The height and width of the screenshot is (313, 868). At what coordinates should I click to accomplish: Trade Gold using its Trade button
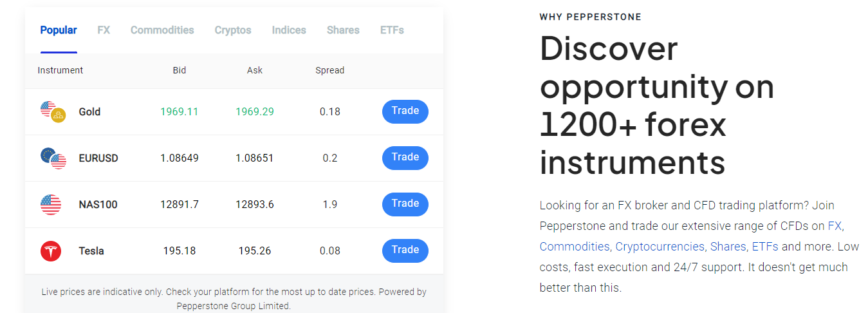click(x=405, y=111)
